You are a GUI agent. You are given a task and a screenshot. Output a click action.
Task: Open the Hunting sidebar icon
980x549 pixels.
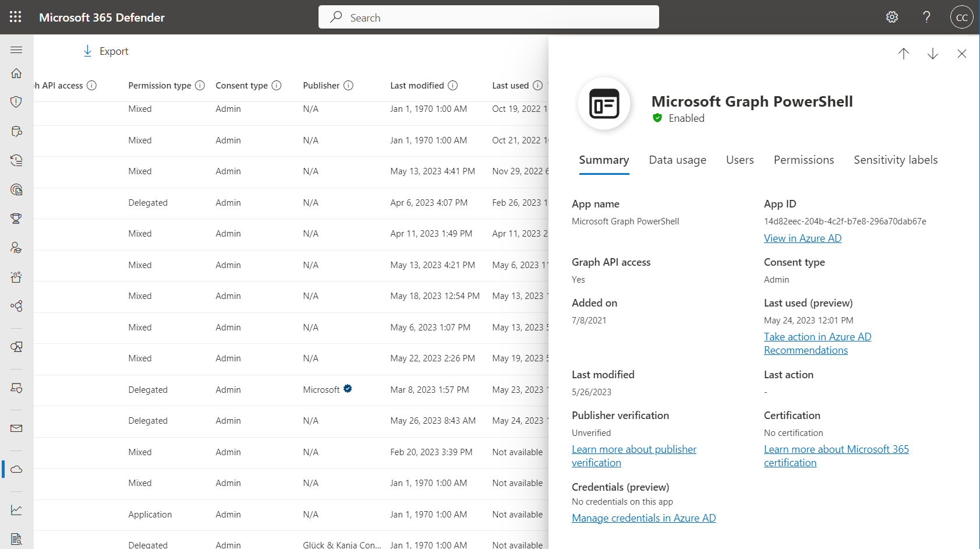pos(16,131)
